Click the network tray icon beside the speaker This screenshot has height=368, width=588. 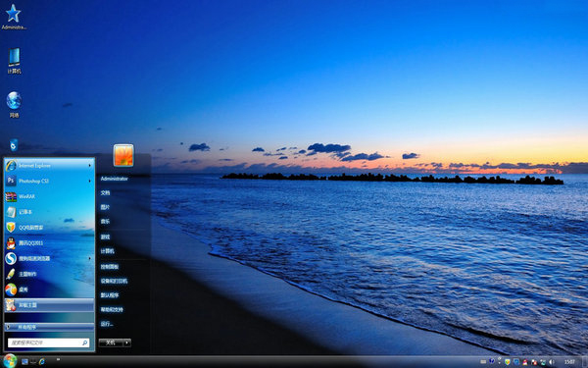(543, 362)
